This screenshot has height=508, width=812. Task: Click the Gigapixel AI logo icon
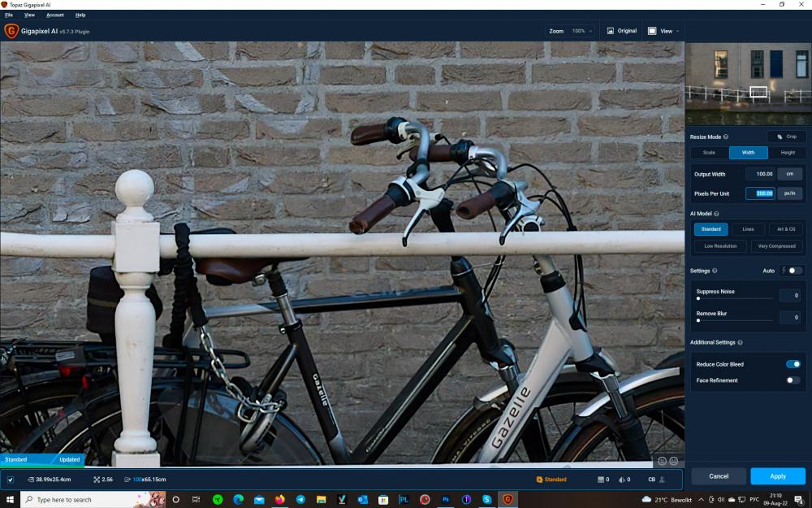tap(11, 31)
